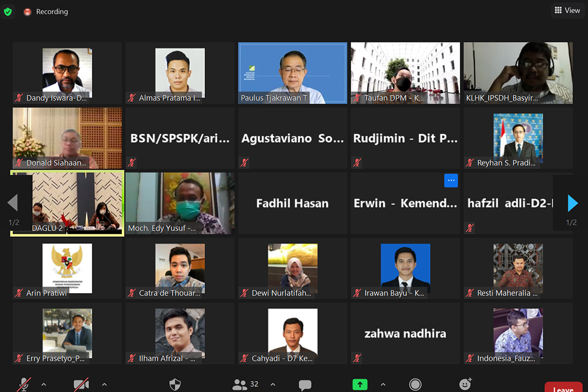The image size is (588, 392).
Task: Click the green Share Screen button
Action: pyautogui.click(x=360, y=385)
